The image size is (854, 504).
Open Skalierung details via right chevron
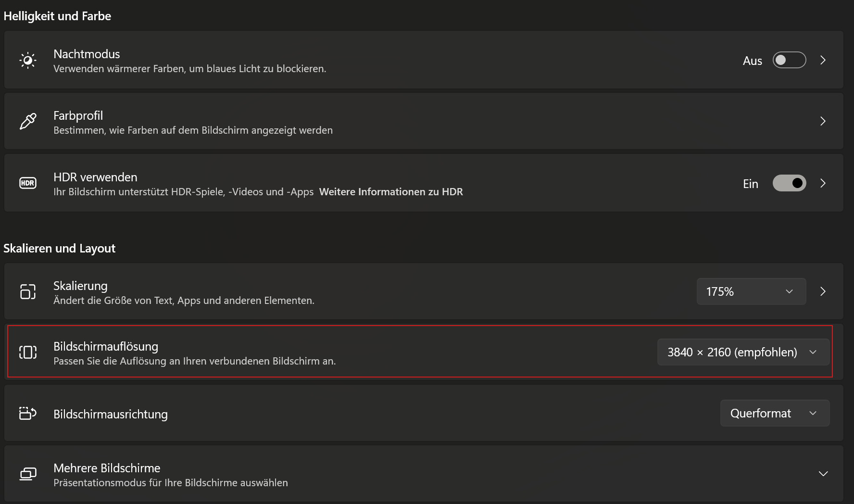coord(823,291)
